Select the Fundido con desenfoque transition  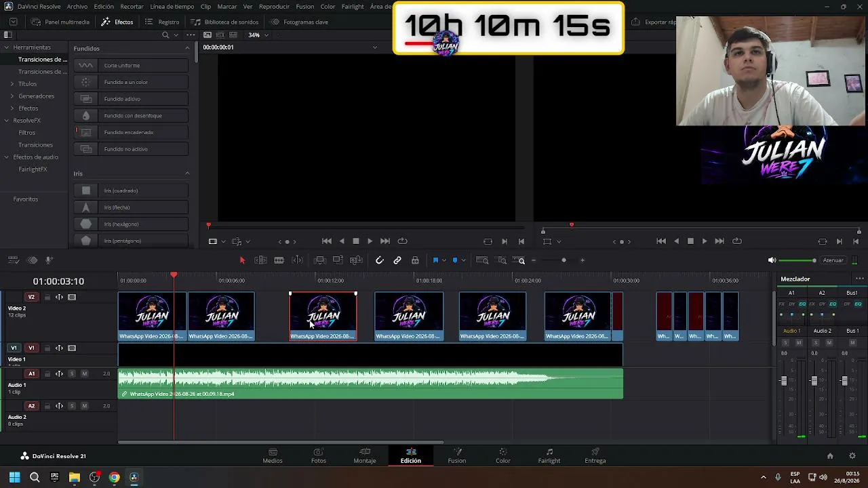[x=132, y=115]
